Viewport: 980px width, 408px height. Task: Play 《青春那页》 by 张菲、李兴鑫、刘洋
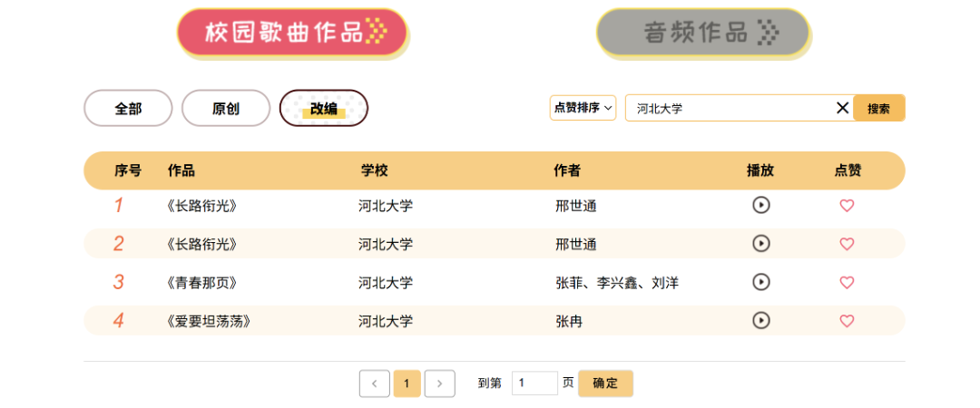(x=761, y=282)
